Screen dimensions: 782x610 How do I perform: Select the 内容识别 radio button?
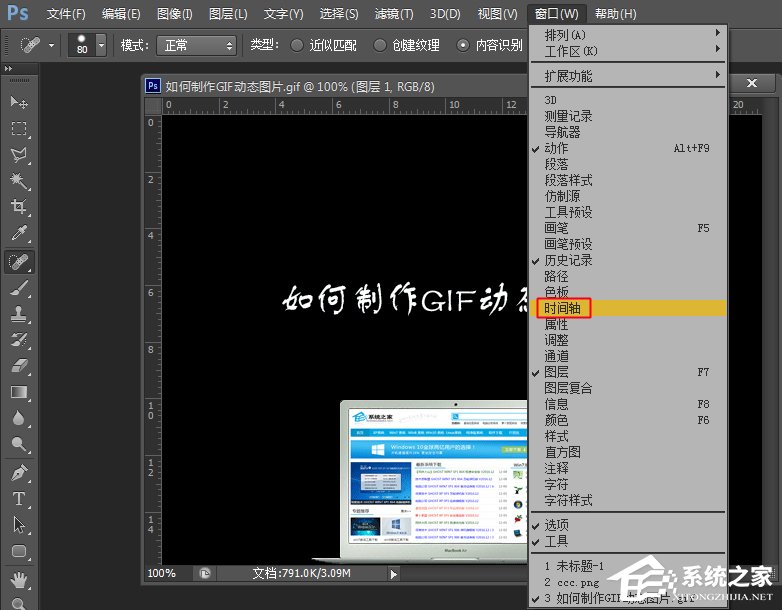click(462, 45)
